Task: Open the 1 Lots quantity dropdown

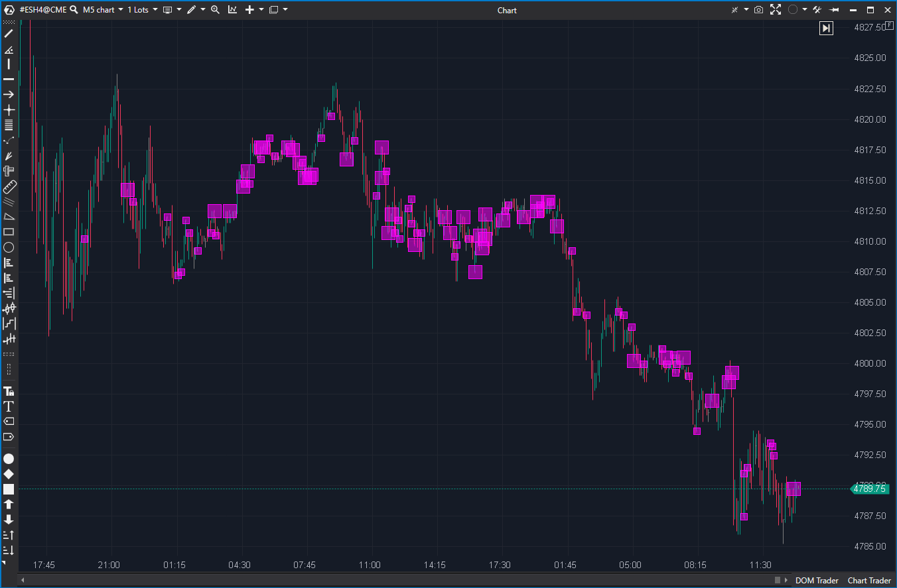Action: tap(143, 10)
